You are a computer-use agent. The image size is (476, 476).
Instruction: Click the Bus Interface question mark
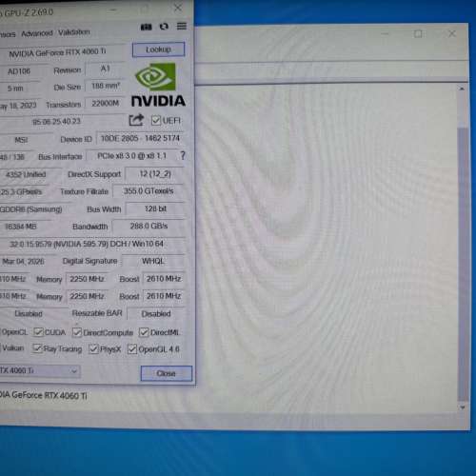[183, 155]
